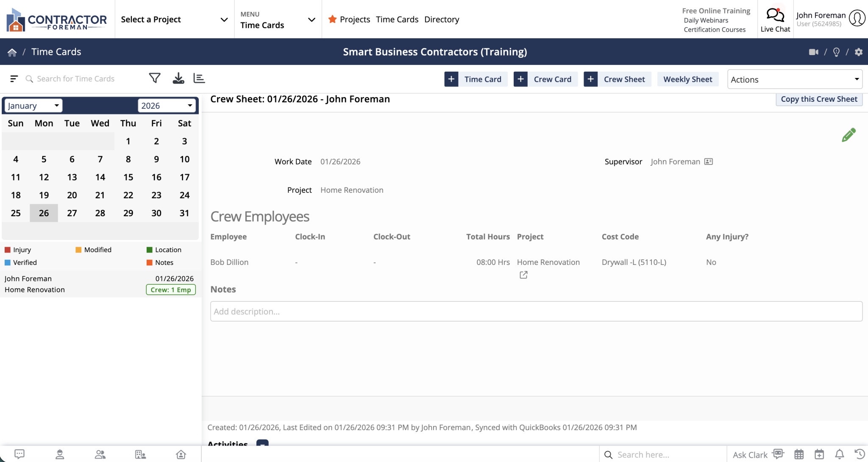Edit crew sheet with green pencil icon
868x462 pixels.
849,135
